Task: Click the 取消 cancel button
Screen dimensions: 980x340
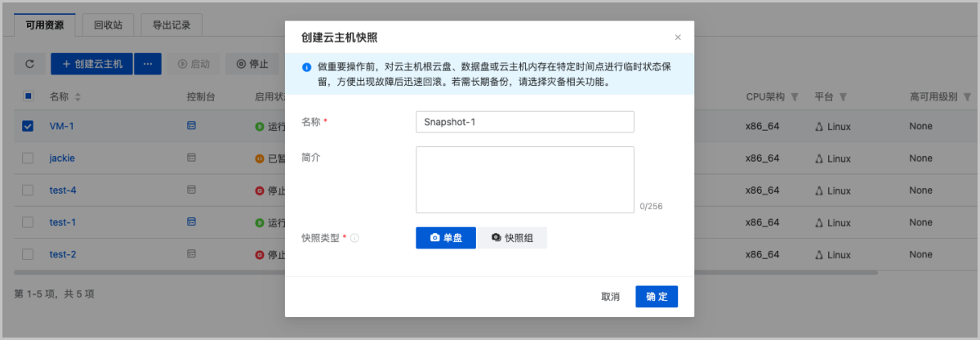Action: pos(610,297)
